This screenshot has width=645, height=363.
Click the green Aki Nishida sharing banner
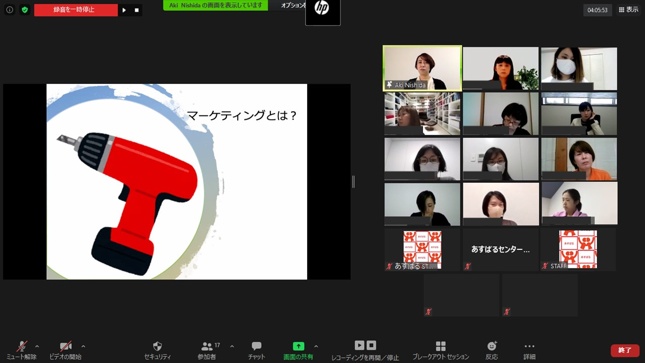tap(216, 5)
